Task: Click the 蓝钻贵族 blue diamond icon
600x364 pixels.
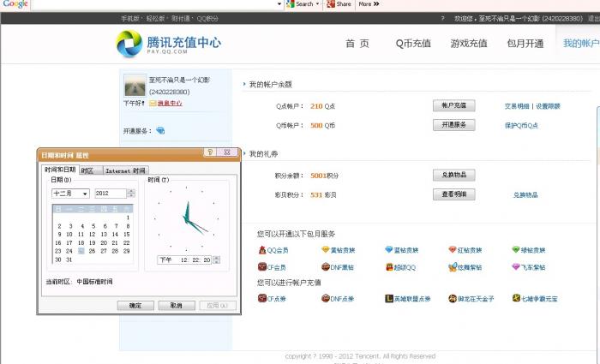Action: point(389,250)
